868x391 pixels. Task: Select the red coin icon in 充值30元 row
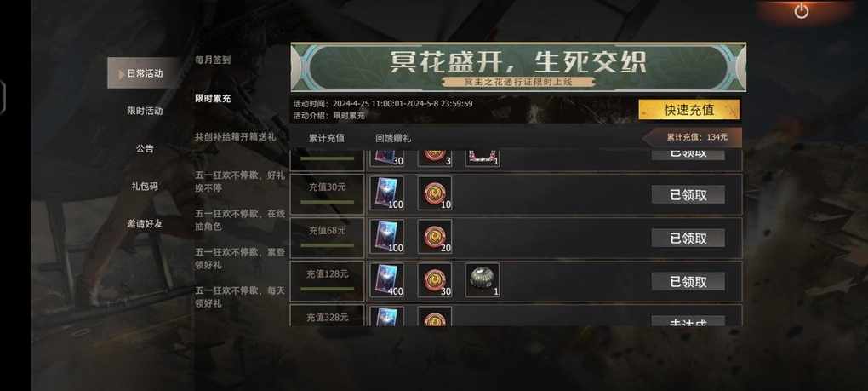point(435,193)
